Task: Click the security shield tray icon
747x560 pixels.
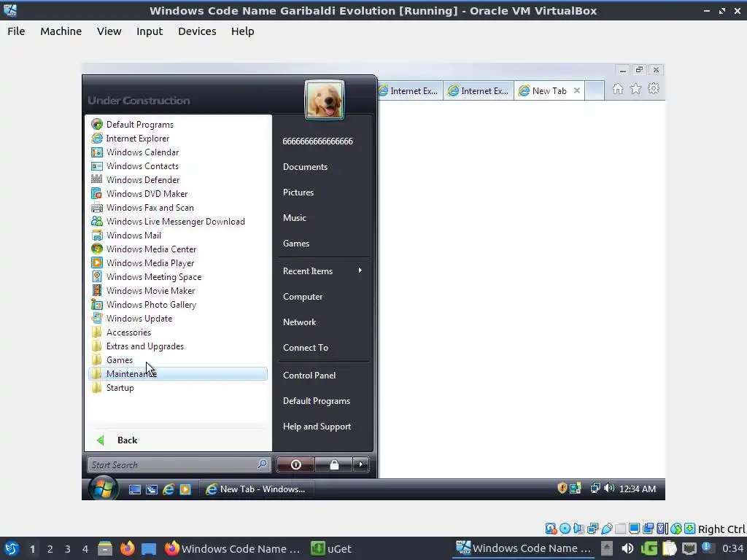Action: (x=562, y=488)
